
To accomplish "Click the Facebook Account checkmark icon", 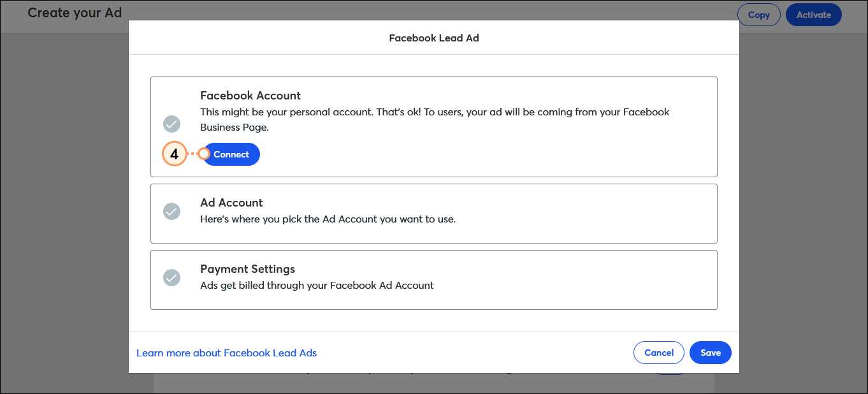I will point(171,124).
